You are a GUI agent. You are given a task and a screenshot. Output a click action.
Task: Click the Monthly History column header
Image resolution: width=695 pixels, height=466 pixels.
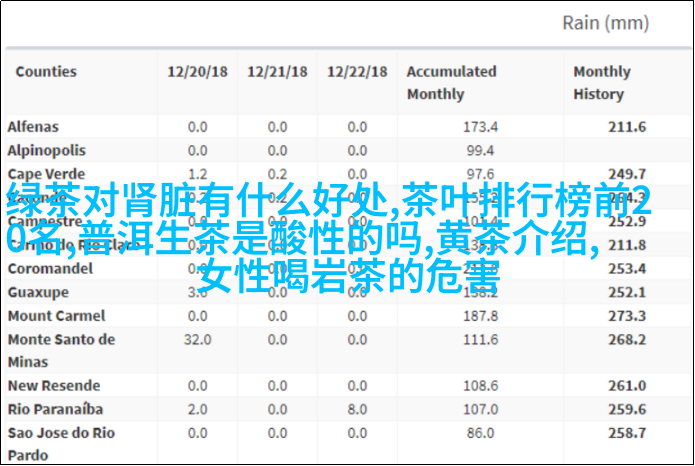tap(601, 83)
